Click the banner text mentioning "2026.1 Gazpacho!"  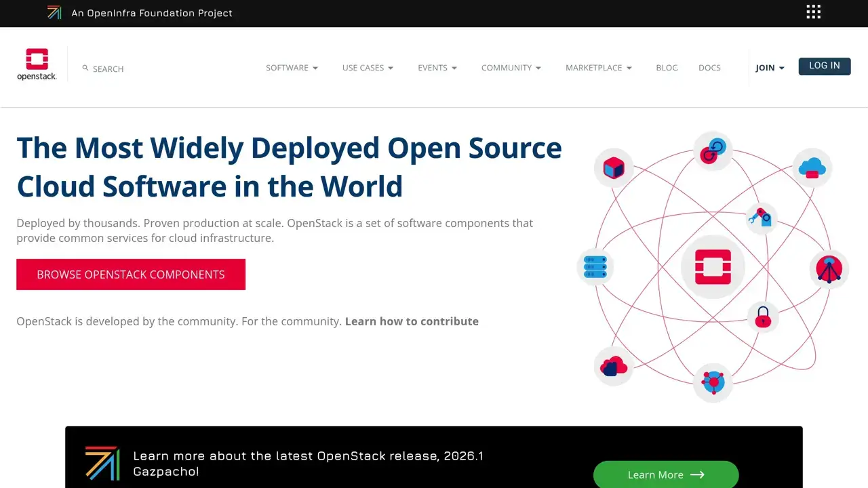pos(309,464)
